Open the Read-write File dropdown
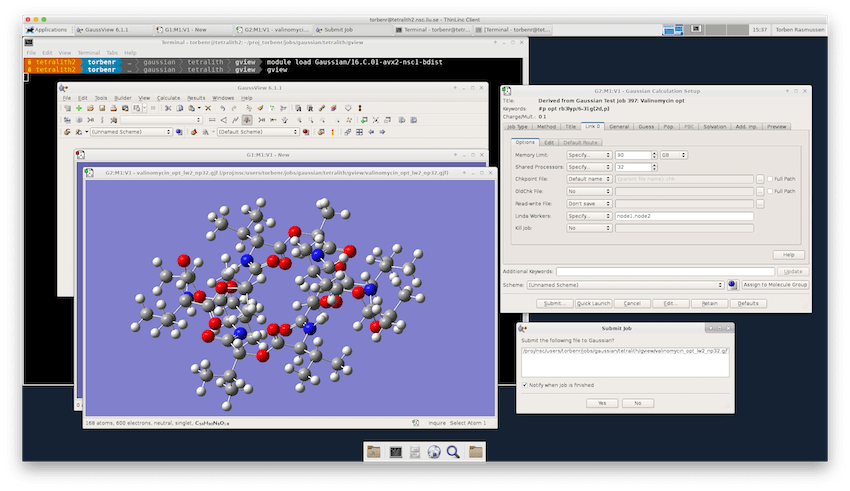Viewport: 850px width, 491px height. pos(588,203)
